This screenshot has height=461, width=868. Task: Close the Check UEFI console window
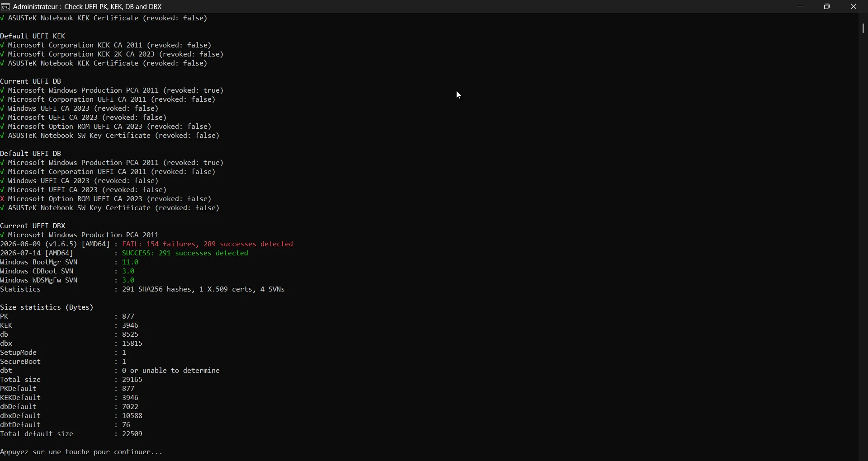click(x=854, y=7)
